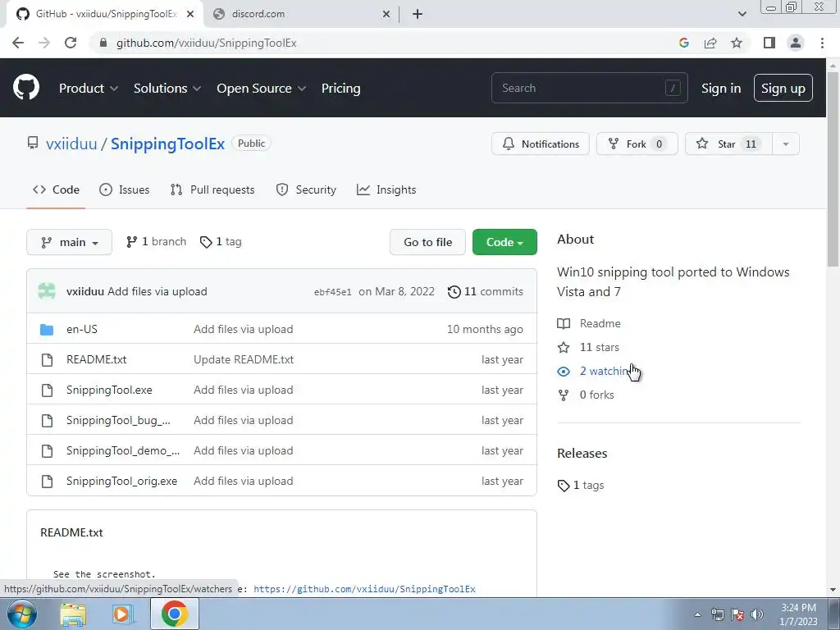Toggle the browser side panel icon

(769, 43)
